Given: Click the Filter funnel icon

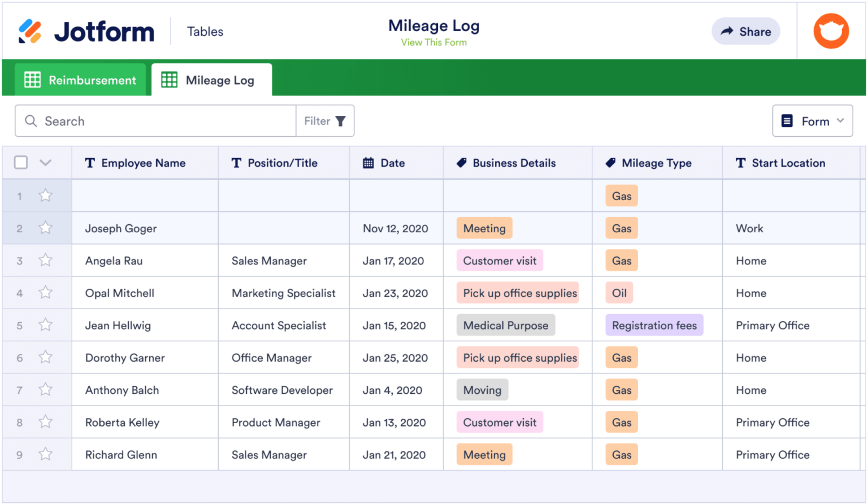Looking at the screenshot, I should (x=340, y=120).
